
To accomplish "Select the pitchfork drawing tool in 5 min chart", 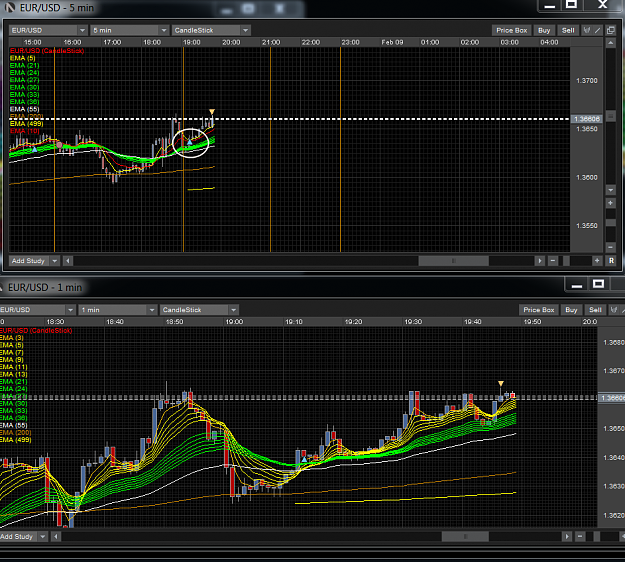I will pos(587,30).
